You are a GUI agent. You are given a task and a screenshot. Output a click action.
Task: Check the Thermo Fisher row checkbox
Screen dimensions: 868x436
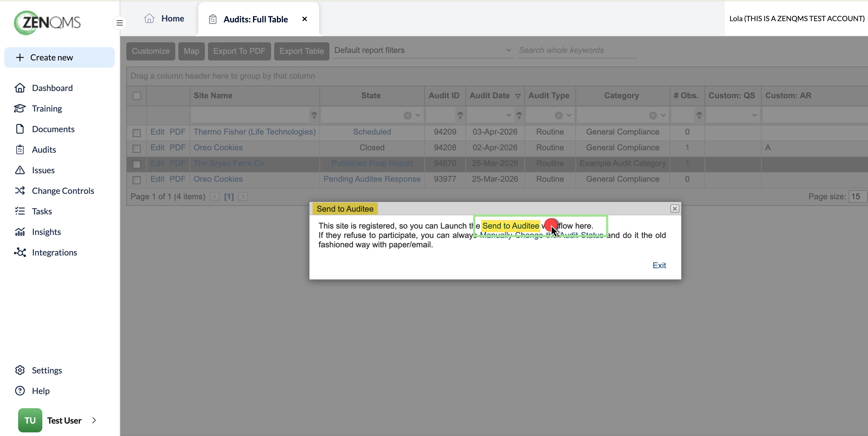[137, 133]
